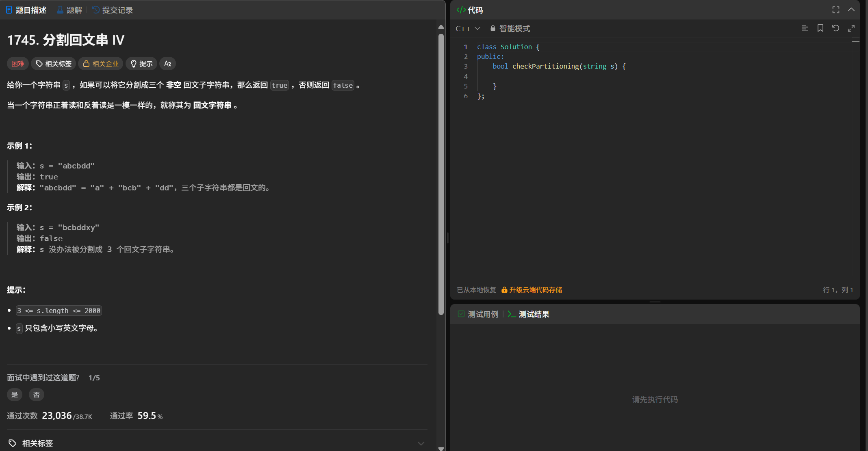Click the lightbulb 提示 hint button

click(141, 64)
